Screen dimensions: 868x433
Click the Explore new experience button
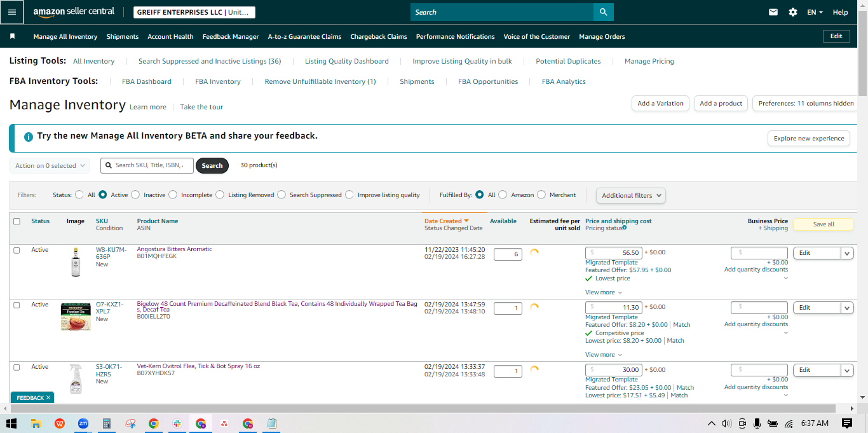click(809, 139)
